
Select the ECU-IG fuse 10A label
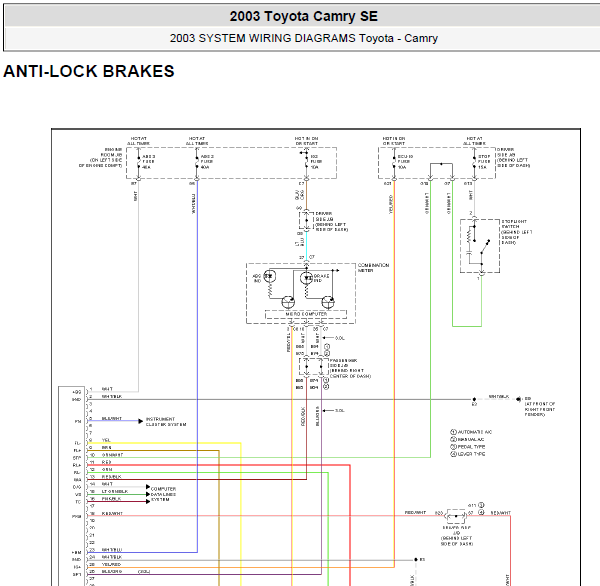coord(405,162)
